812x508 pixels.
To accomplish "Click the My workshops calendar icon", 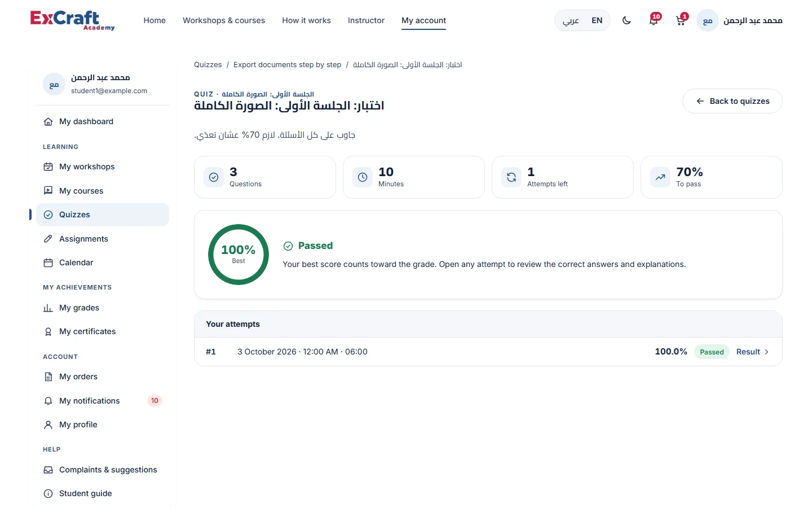I will click(x=48, y=167).
